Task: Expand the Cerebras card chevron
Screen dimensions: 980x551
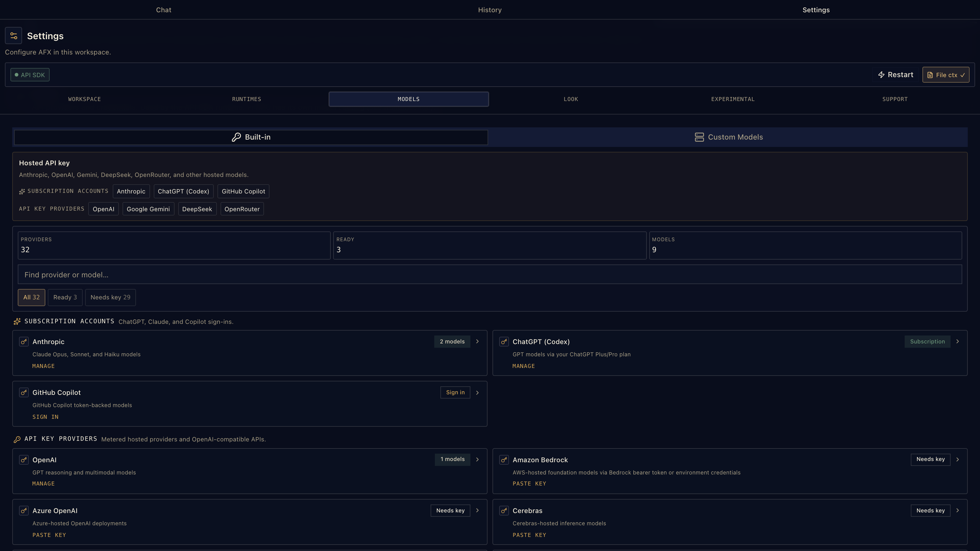Action: pyautogui.click(x=958, y=510)
